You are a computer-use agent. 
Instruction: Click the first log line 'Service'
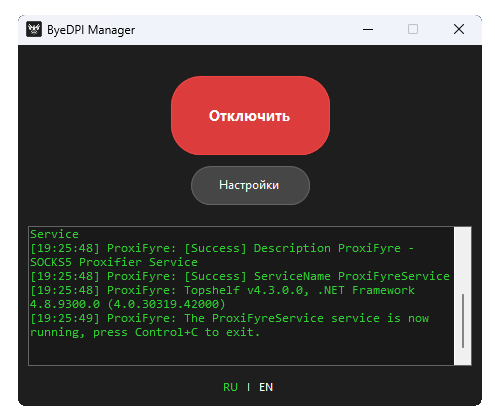click(54, 234)
